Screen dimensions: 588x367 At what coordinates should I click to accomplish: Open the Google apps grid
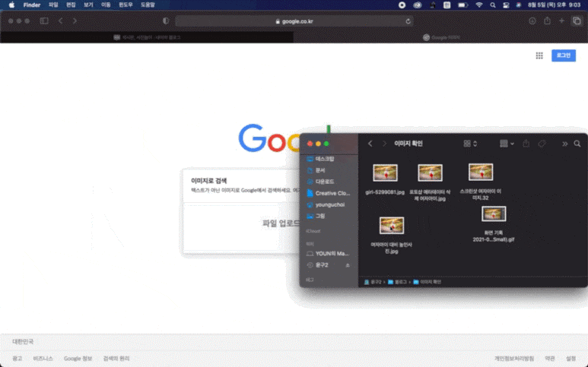(x=539, y=55)
